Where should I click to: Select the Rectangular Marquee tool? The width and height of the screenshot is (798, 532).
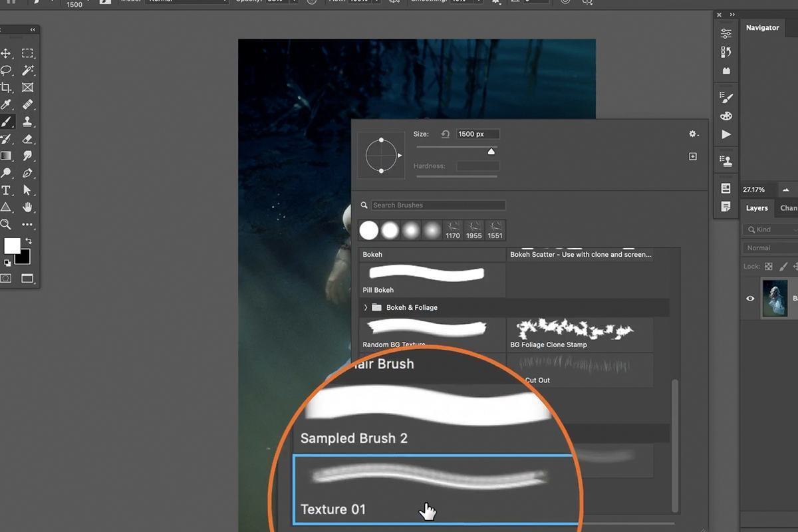pyautogui.click(x=27, y=53)
